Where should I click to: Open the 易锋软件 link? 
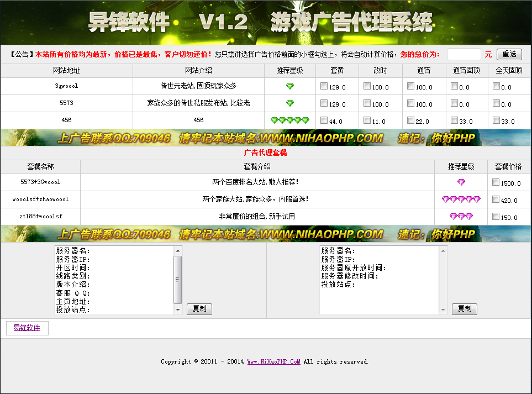click(x=27, y=328)
